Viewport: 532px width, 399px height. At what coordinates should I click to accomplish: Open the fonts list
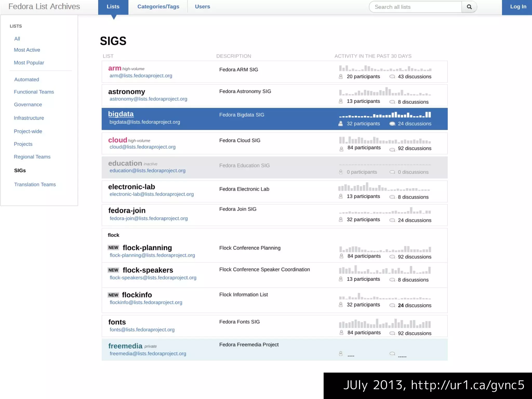pyautogui.click(x=117, y=322)
